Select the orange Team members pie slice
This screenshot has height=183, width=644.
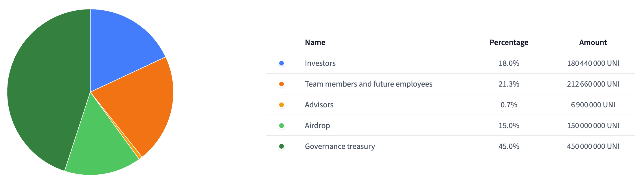point(139,104)
